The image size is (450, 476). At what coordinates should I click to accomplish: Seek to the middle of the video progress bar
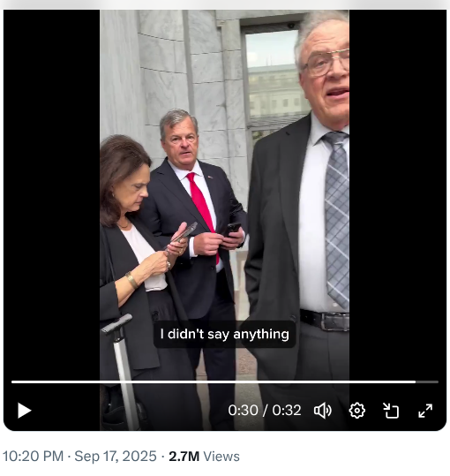pos(225,382)
